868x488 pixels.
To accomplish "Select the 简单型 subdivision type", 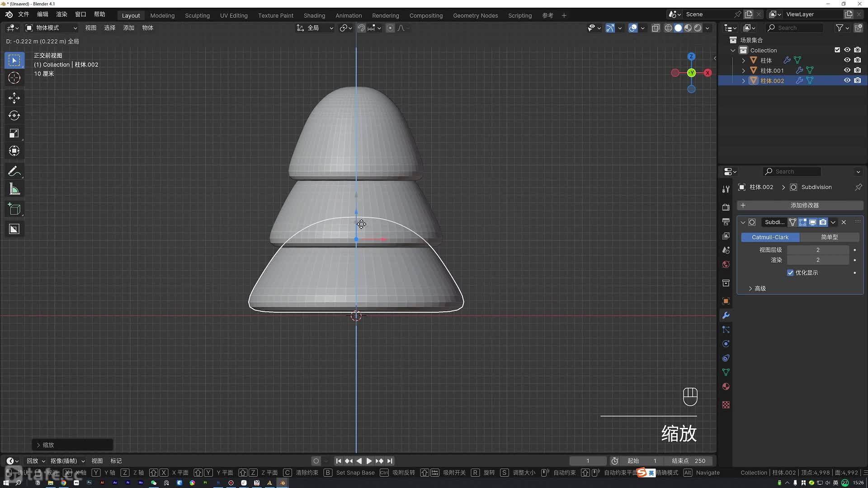I will tap(829, 237).
